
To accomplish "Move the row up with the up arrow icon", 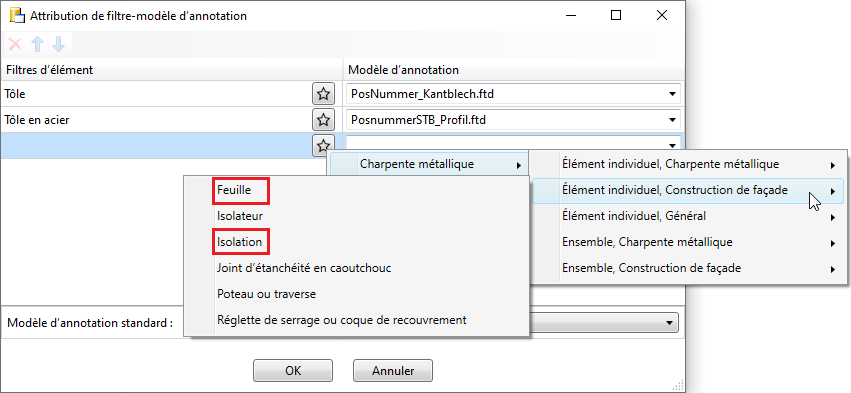I will tap(37, 45).
